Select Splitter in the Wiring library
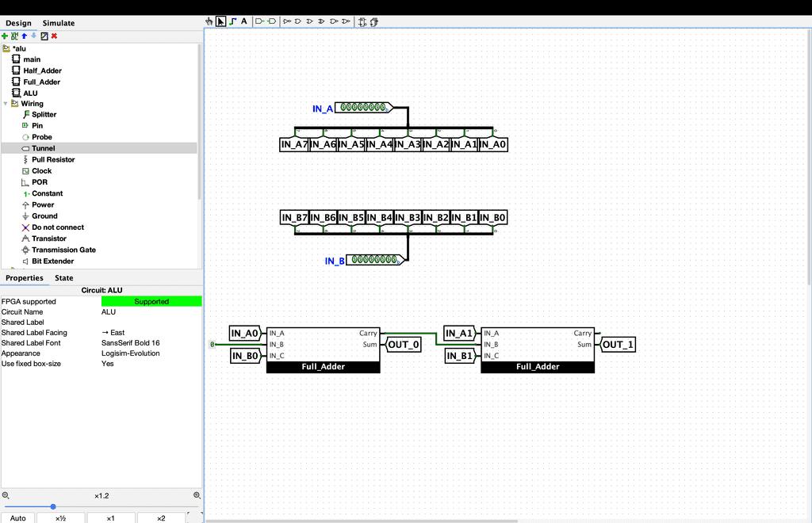The height and width of the screenshot is (523, 812). (x=44, y=115)
